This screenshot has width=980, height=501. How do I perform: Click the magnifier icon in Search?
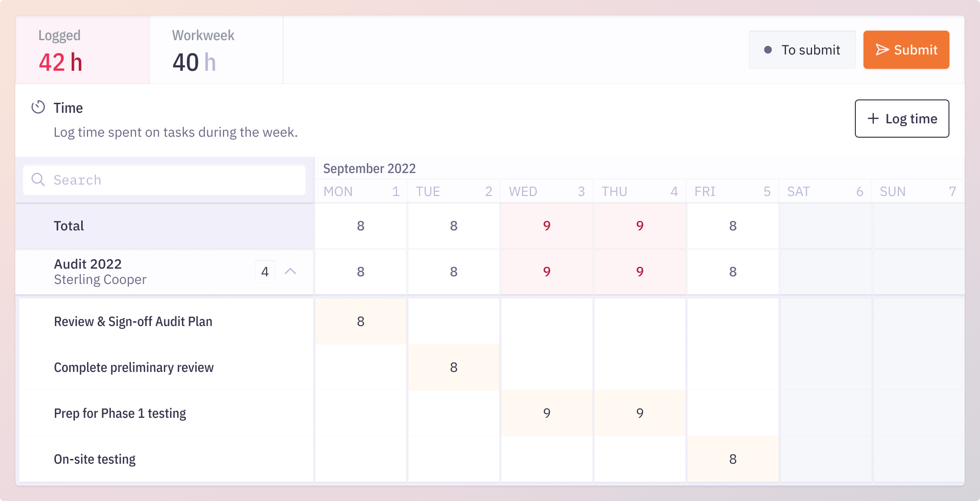coord(38,180)
